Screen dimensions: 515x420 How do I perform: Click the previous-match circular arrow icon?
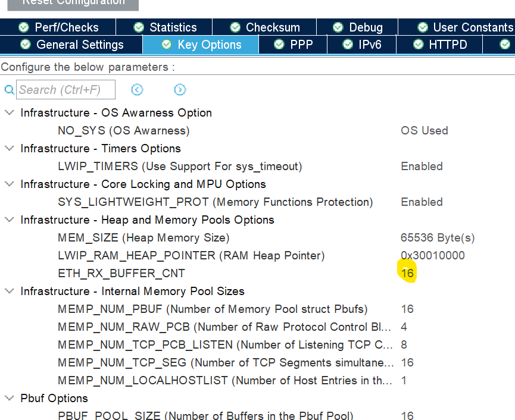[x=137, y=89]
